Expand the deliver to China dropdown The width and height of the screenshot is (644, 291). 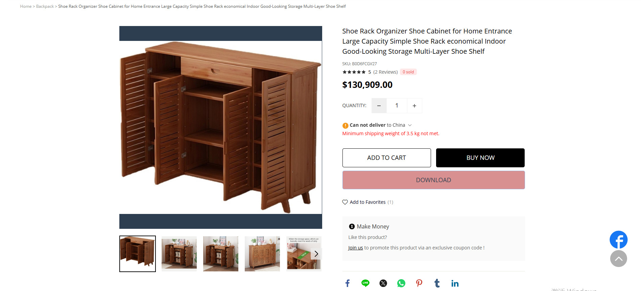[x=410, y=125]
